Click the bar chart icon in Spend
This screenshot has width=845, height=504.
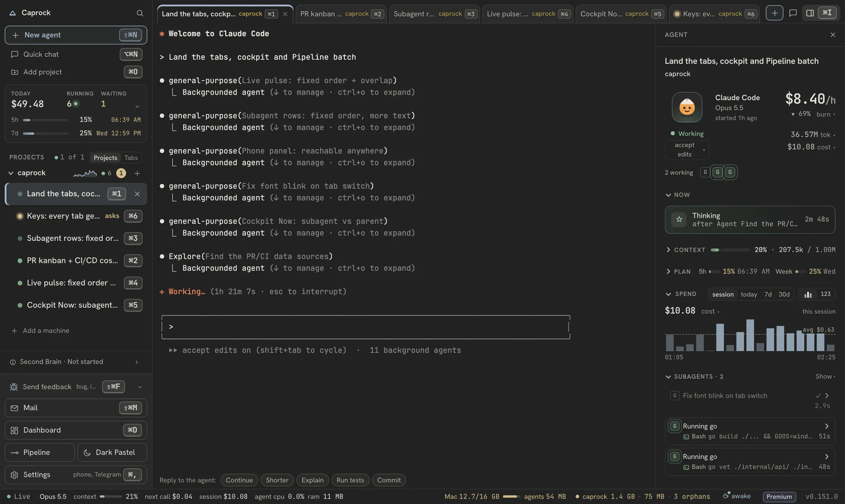(x=808, y=294)
